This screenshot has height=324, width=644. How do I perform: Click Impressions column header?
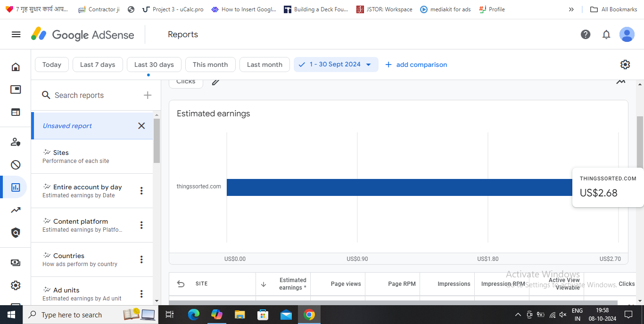point(454,284)
